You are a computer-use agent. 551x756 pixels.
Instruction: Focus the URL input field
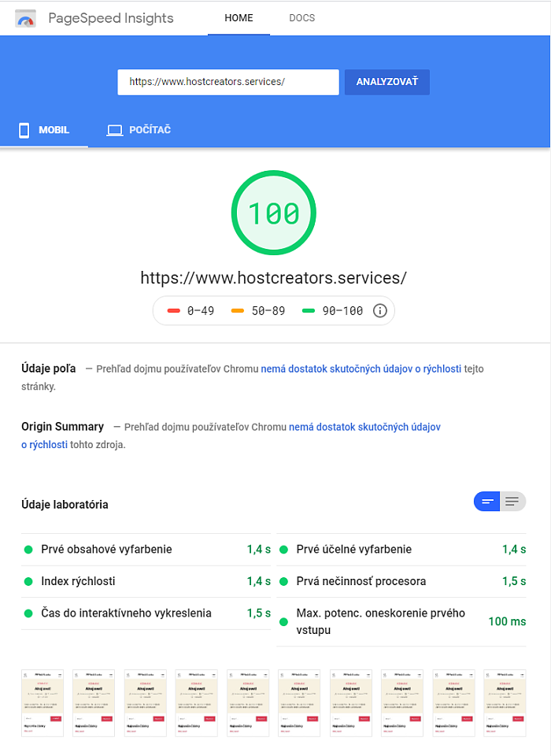228,82
